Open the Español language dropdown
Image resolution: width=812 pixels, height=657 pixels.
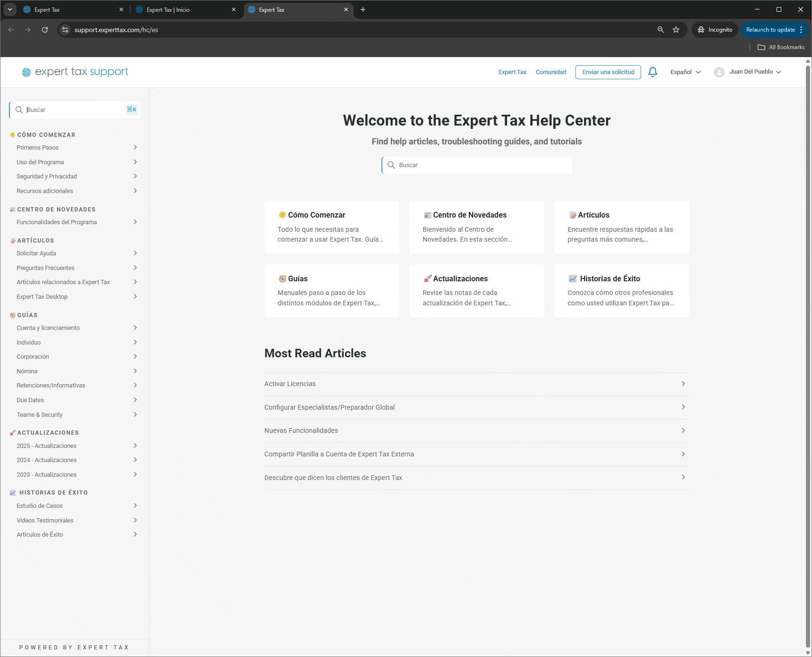tap(685, 72)
